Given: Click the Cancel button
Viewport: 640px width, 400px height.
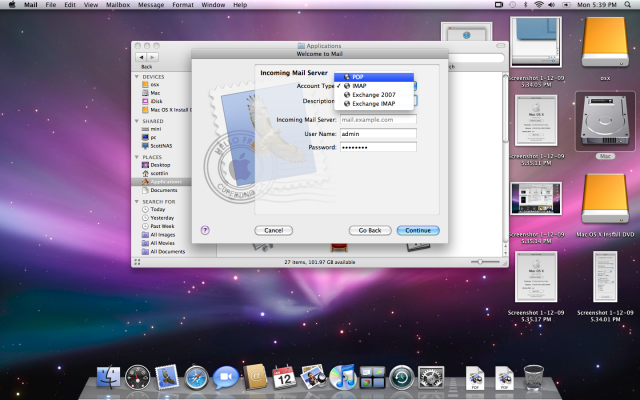Looking at the screenshot, I should [273, 230].
